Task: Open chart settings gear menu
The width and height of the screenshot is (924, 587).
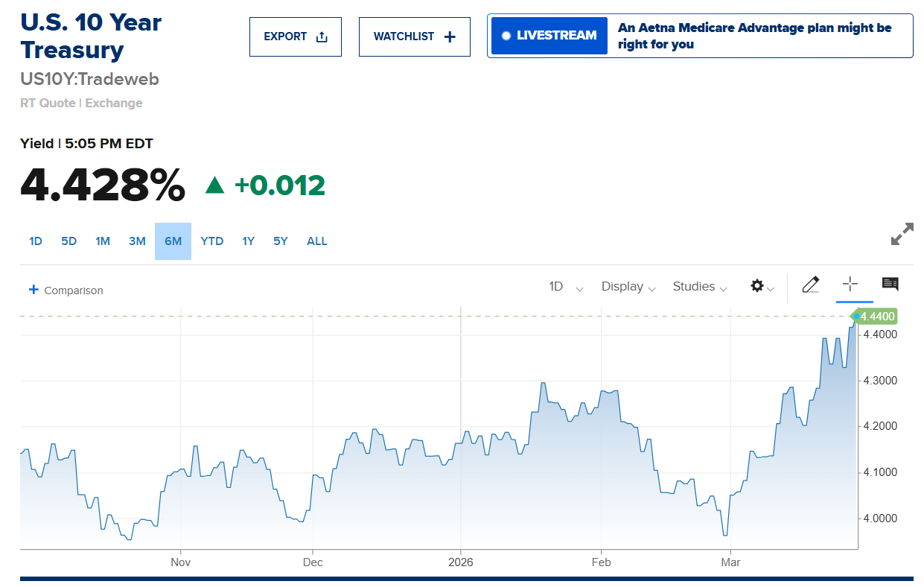Action: tap(762, 286)
